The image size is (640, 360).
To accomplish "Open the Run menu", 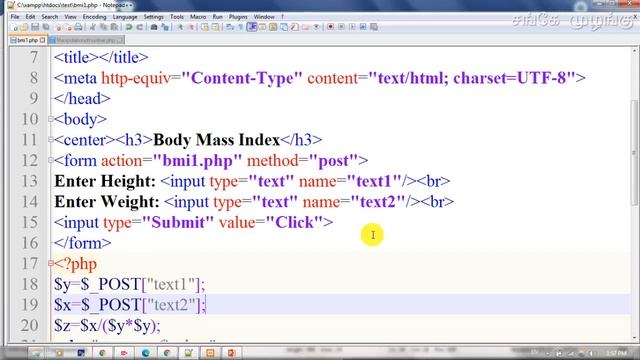I will (218, 17).
